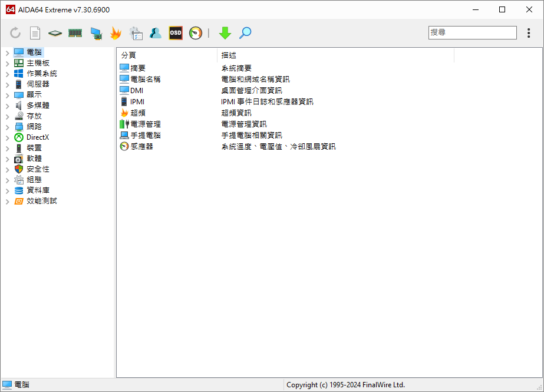Click the refresh arrow toolbar icon
Image resolution: width=544 pixels, height=392 pixels.
coord(15,33)
